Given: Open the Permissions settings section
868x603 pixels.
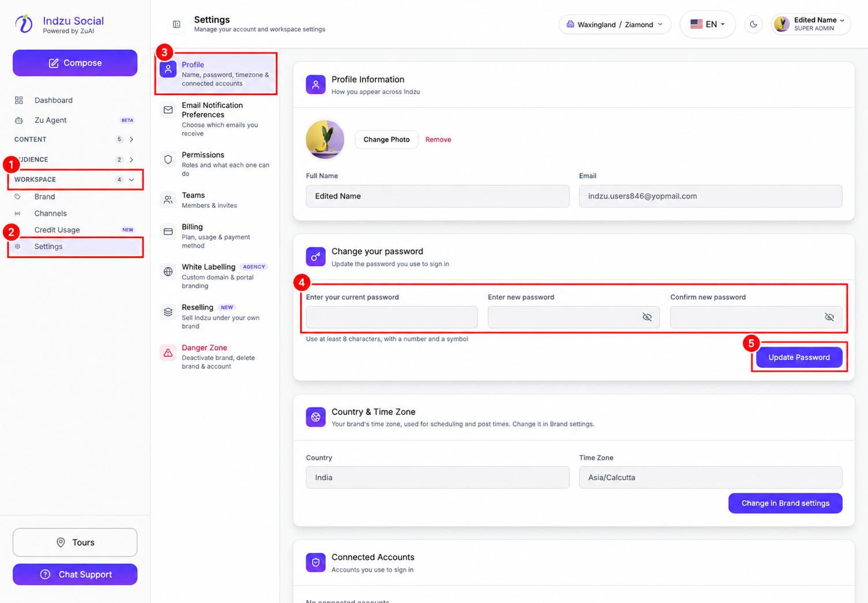Looking at the screenshot, I should coord(216,164).
